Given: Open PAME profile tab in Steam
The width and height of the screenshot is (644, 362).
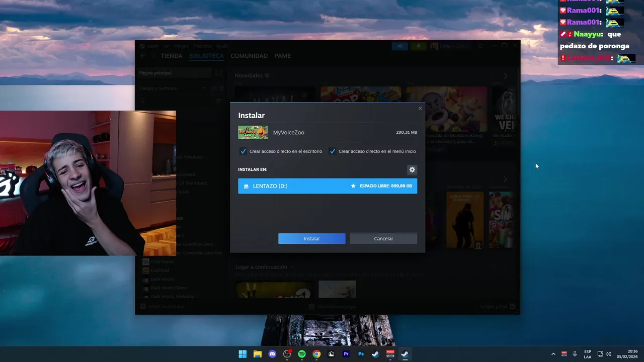Looking at the screenshot, I should point(283,56).
